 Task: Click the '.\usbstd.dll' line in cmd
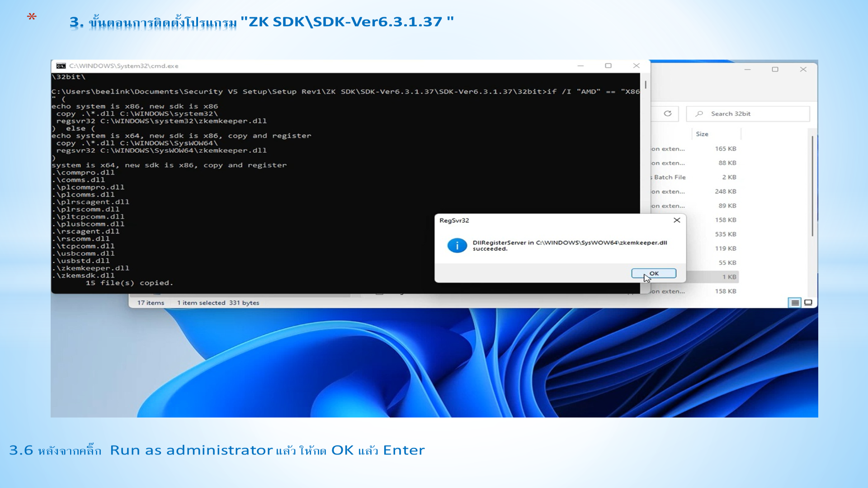pos(80,261)
